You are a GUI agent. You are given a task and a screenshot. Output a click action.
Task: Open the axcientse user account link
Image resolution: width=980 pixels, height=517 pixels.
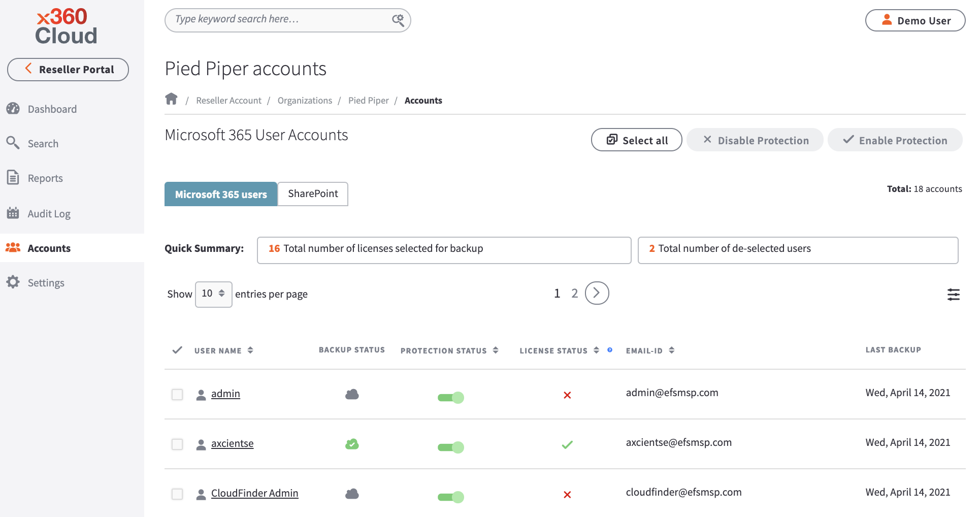[232, 443]
